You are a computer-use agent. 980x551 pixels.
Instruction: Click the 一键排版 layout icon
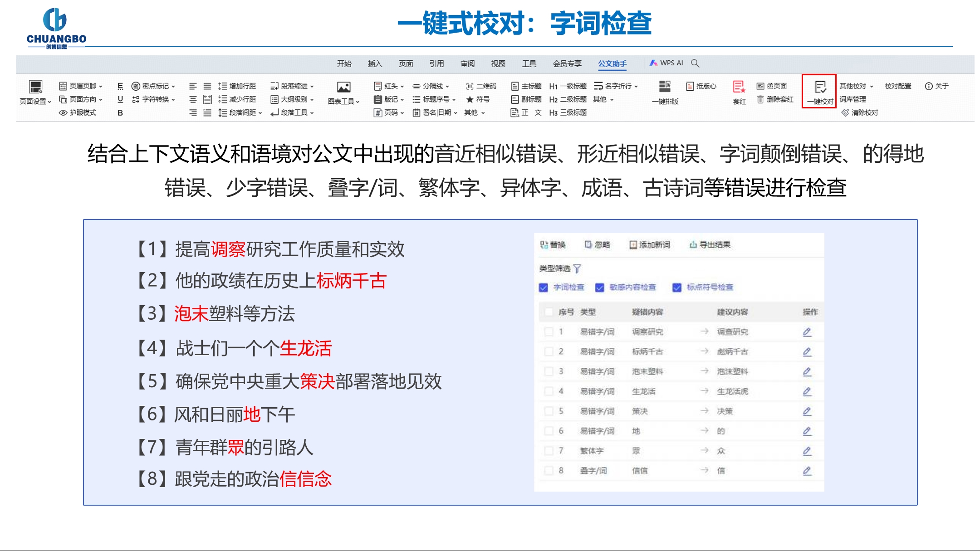point(665,86)
